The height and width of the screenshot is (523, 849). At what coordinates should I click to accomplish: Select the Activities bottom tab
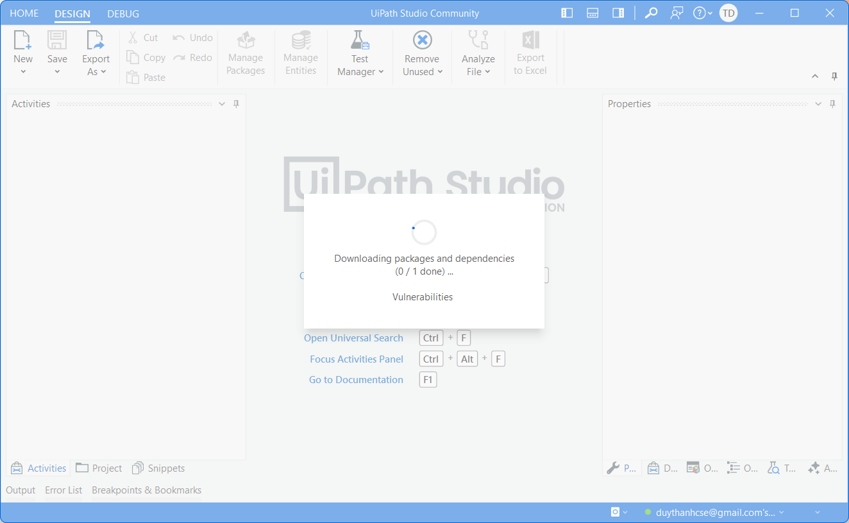click(x=38, y=468)
